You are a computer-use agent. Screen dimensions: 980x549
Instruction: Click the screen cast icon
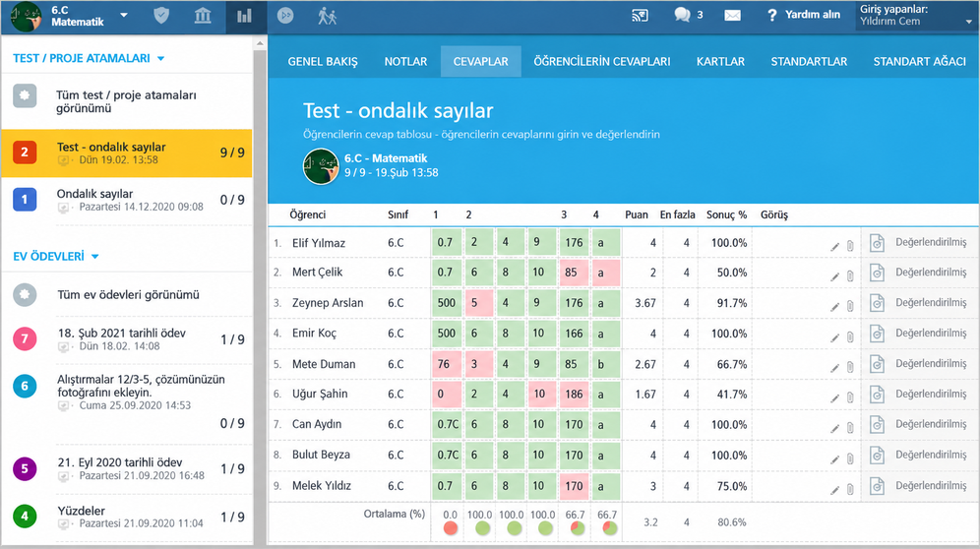pyautogui.click(x=640, y=16)
